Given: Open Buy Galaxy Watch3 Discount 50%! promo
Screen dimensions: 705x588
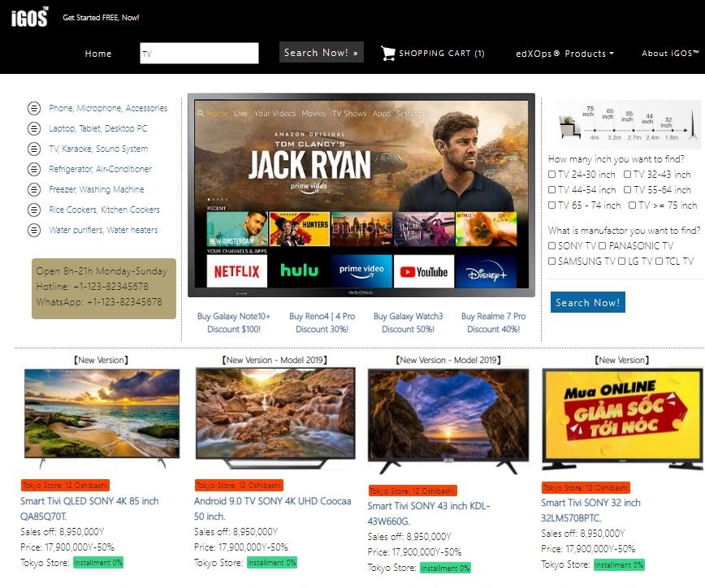Looking at the screenshot, I should click(x=409, y=322).
